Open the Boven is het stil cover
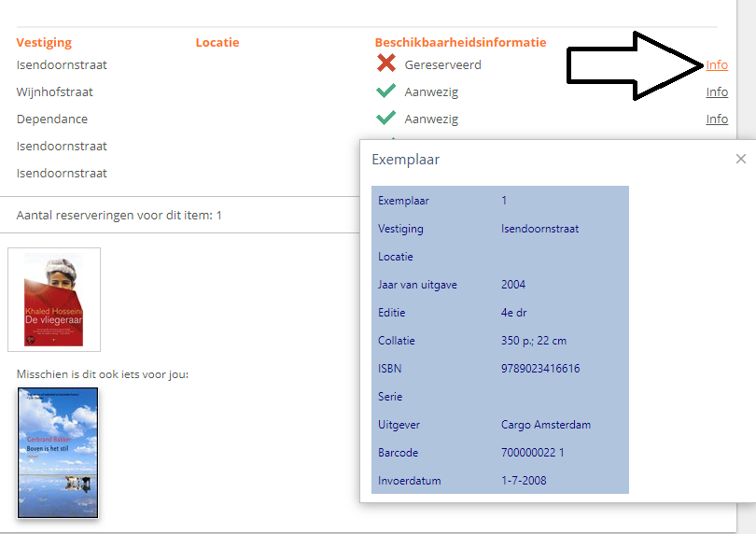Image resolution: width=756 pixels, height=534 pixels. coord(58,453)
